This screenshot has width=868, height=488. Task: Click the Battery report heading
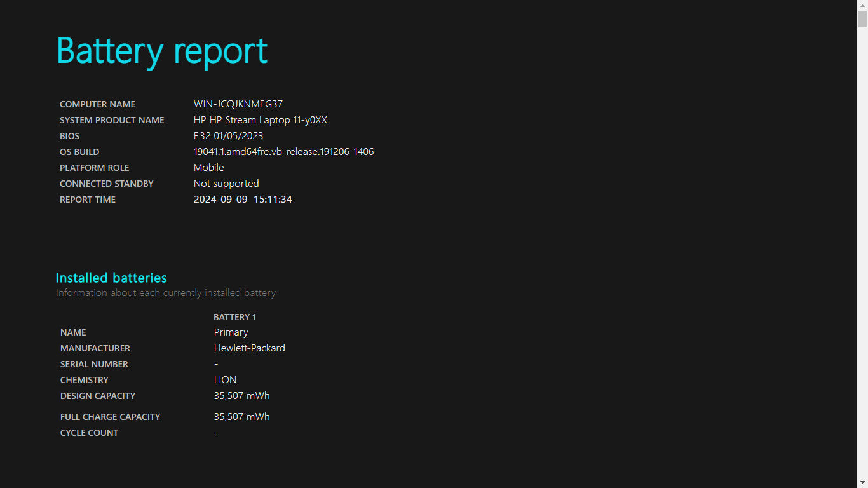[162, 51]
